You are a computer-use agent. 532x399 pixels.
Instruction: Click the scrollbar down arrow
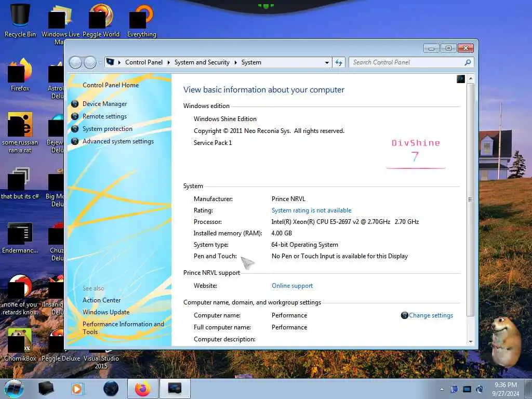point(471,342)
